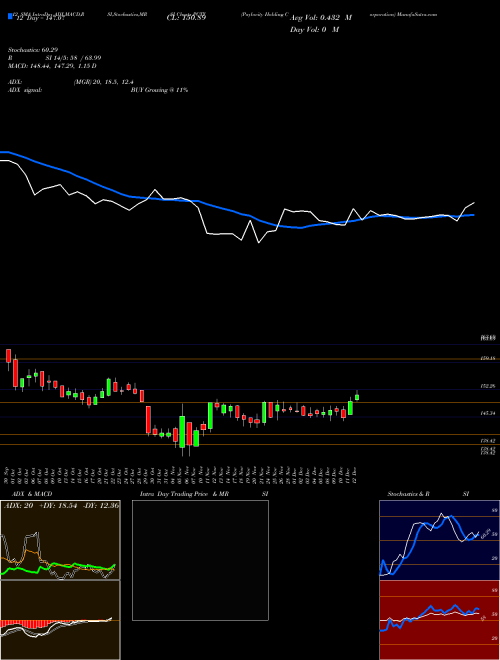Select the '(MGR) 20, 18.5, 12.4' ADX values
Screen dimensions: 500x660
coord(104,82)
